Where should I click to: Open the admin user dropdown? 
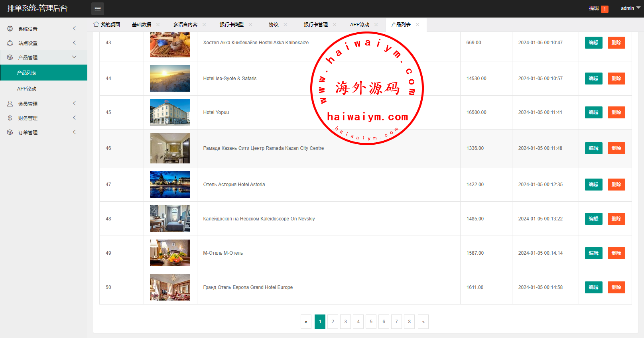pyautogui.click(x=630, y=8)
